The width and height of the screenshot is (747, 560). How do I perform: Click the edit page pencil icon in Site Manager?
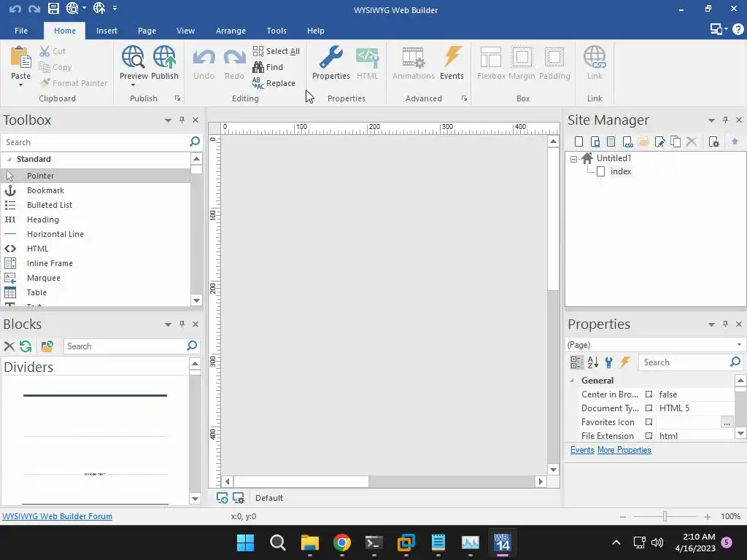[659, 141]
